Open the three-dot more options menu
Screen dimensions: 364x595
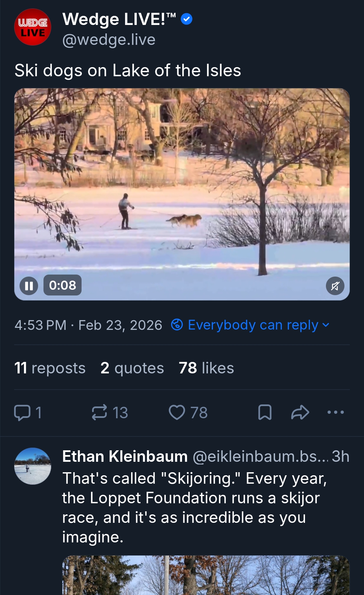click(x=336, y=412)
